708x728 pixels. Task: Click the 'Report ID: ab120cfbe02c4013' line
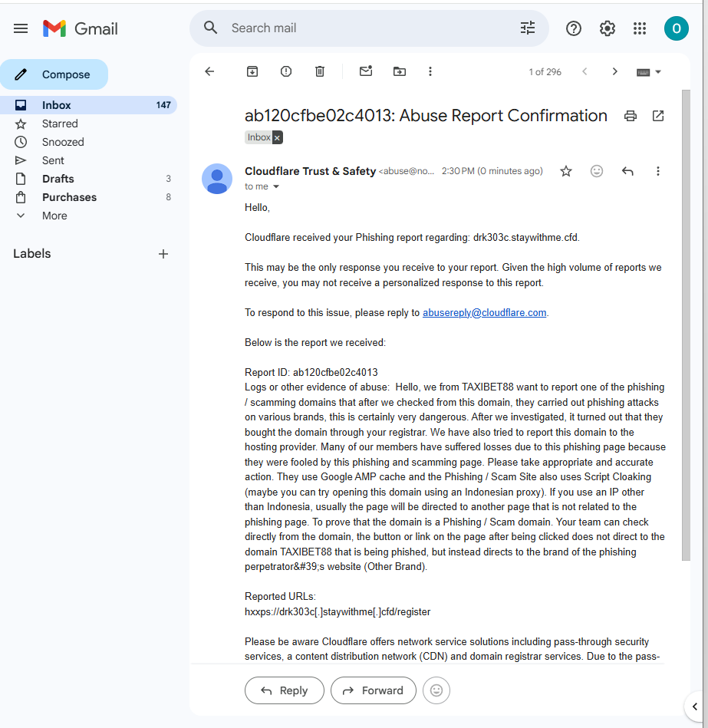(311, 372)
